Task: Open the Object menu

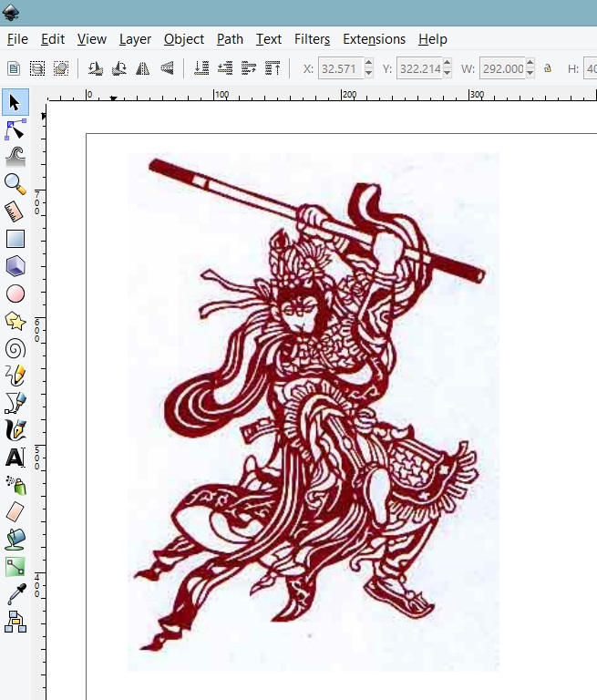Action: (184, 39)
